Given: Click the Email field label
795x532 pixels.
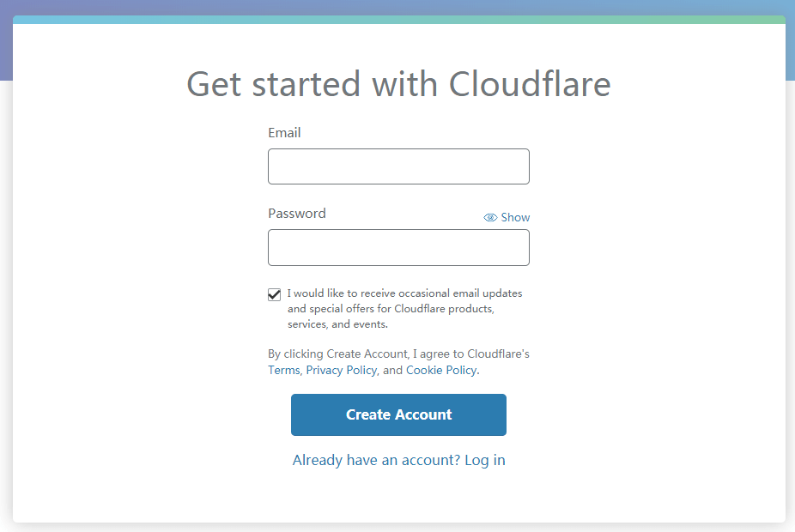Looking at the screenshot, I should click(284, 133).
